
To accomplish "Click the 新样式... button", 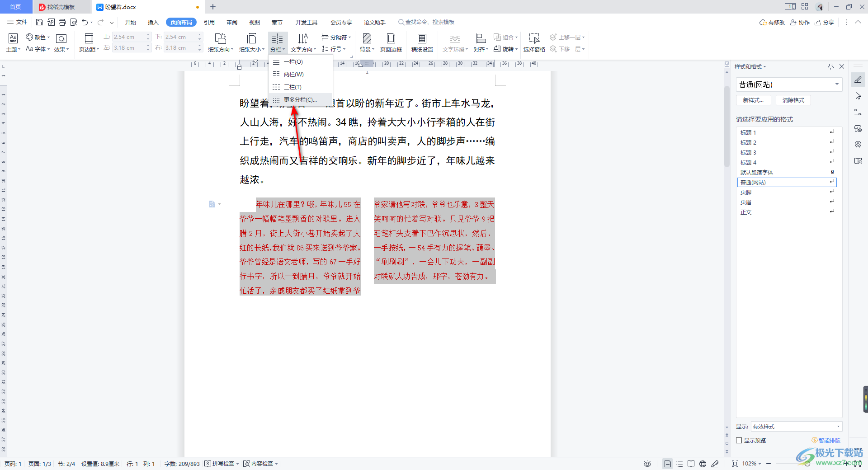I will point(753,100).
